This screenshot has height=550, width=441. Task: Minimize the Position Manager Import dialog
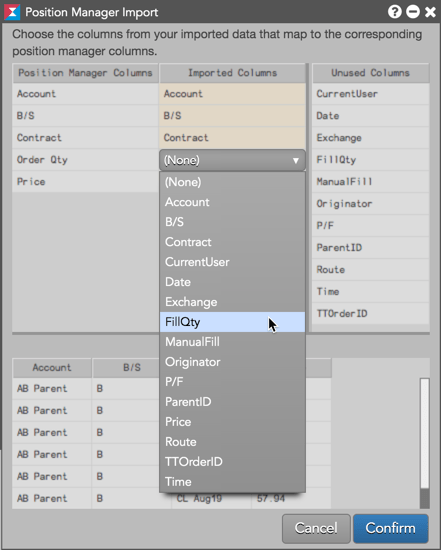point(413,12)
